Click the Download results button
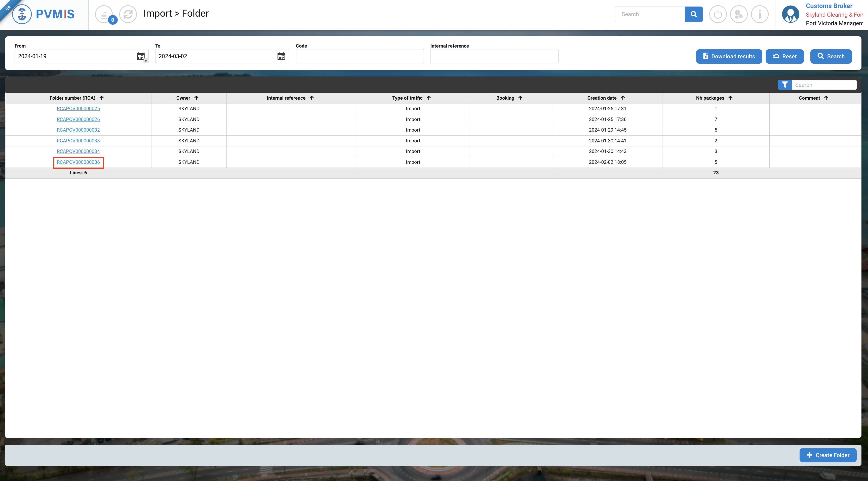Screen dimensions: 868x481 pos(729,56)
